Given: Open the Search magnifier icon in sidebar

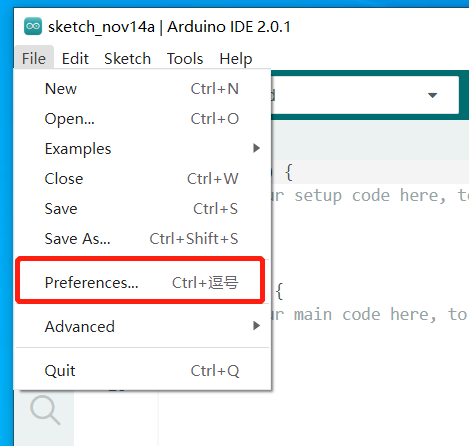Looking at the screenshot, I should 45,410.
